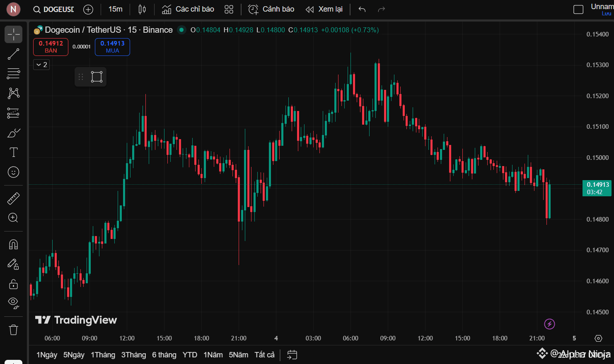Toggle lock all drawings
614x364 pixels.
(13, 284)
